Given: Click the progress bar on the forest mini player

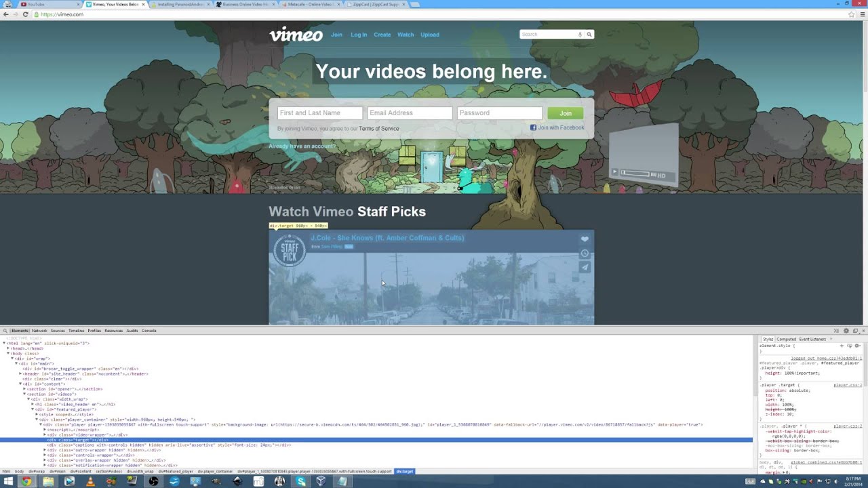Looking at the screenshot, I should click(635, 174).
